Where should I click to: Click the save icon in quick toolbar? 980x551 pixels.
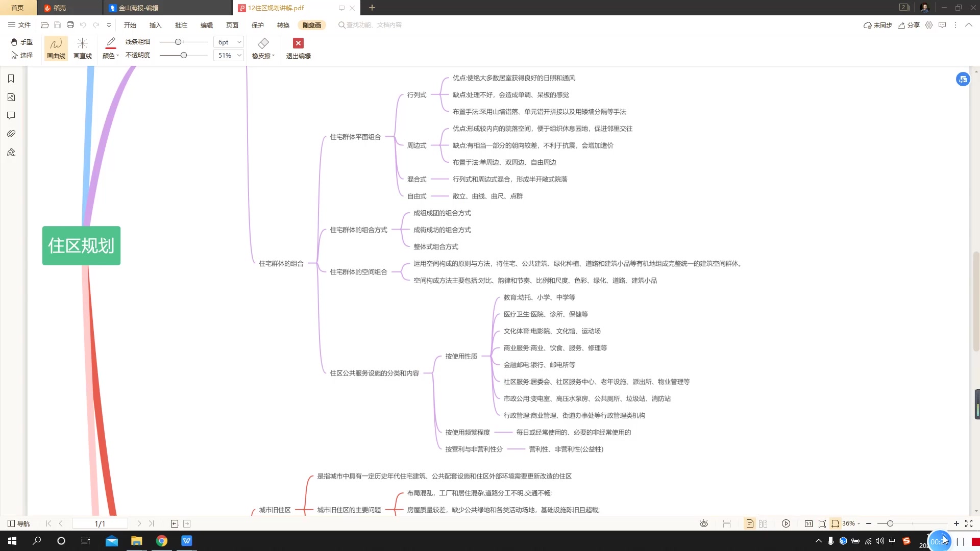57,25
